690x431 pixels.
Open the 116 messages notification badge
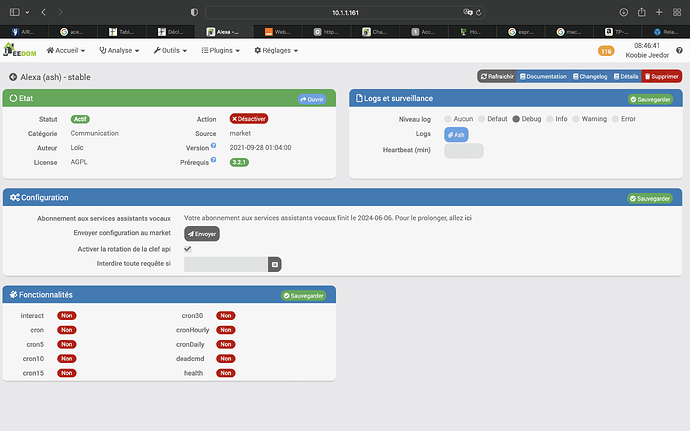(606, 51)
